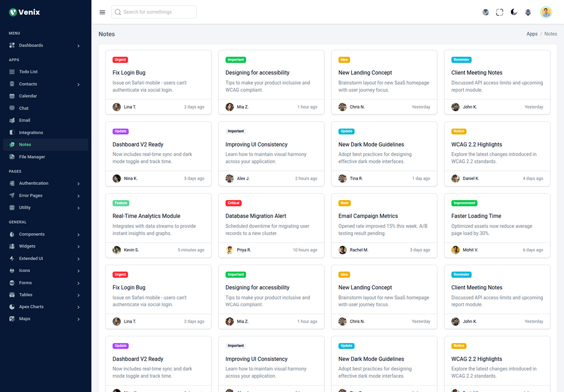The height and width of the screenshot is (392, 564).
Task: Expand the Apex Charts submenu chevron
Action: click(78, 307)
